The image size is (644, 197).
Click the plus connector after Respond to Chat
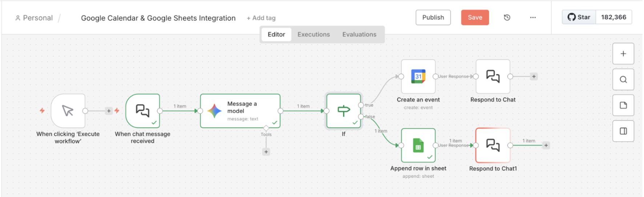534,76
